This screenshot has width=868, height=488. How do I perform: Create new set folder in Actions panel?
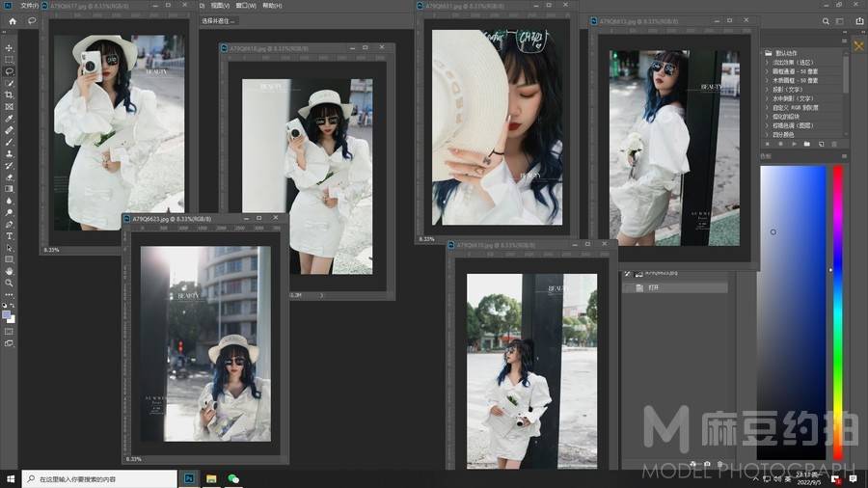(x=807, y=144)
